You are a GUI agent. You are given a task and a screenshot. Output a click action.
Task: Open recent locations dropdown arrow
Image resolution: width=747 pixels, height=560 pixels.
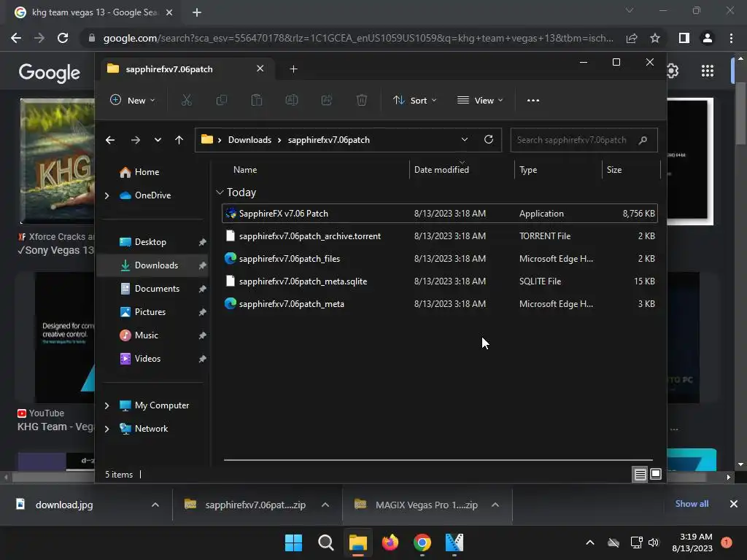pos(158,140)
